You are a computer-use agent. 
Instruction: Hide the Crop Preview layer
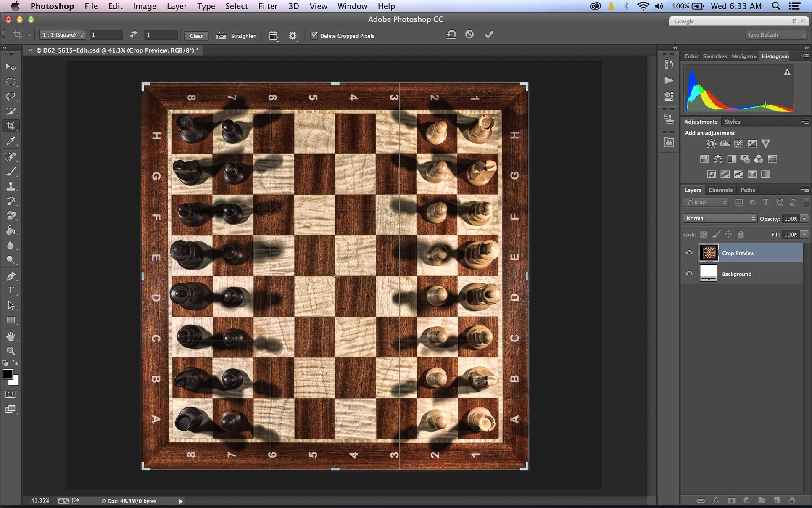pos(689,253)
